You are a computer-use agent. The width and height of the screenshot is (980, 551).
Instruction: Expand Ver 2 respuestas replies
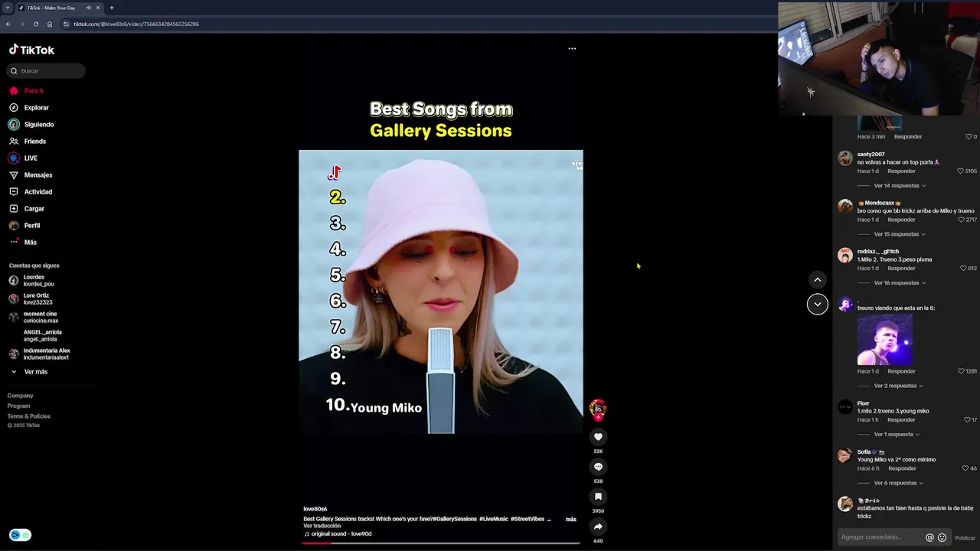coord(898,386)
